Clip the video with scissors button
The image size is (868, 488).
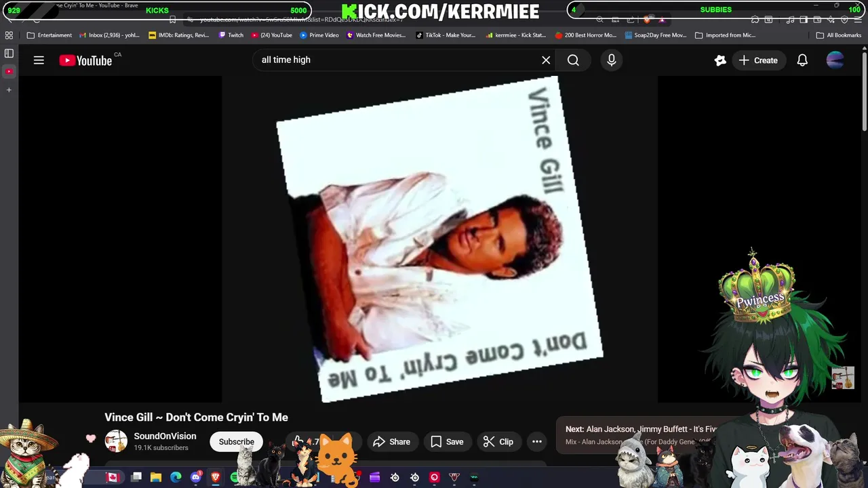pos(498,442)
